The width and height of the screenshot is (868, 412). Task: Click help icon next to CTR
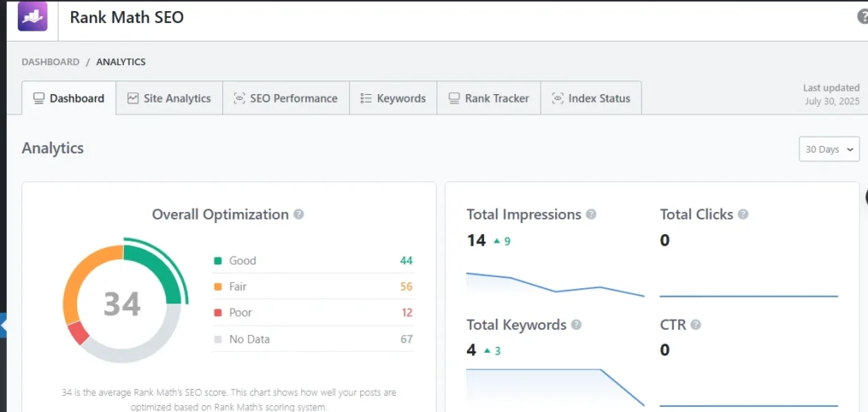pos(696,325)
